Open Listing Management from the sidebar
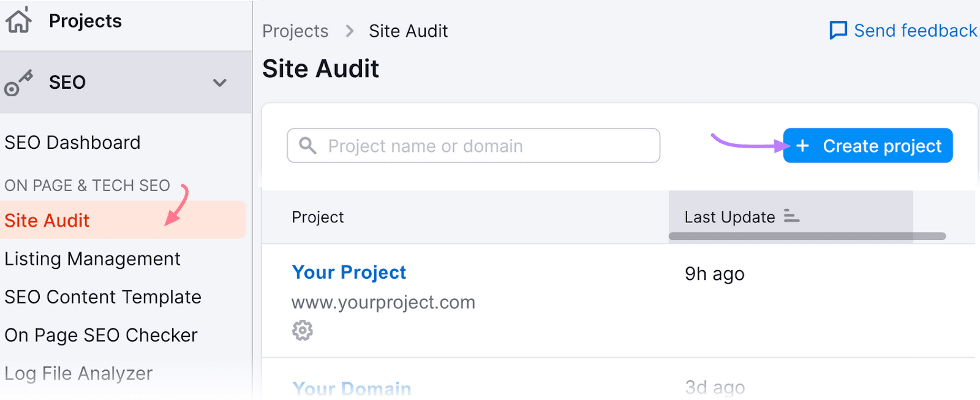This screenshot has width=980, height=400. [92, 258]
